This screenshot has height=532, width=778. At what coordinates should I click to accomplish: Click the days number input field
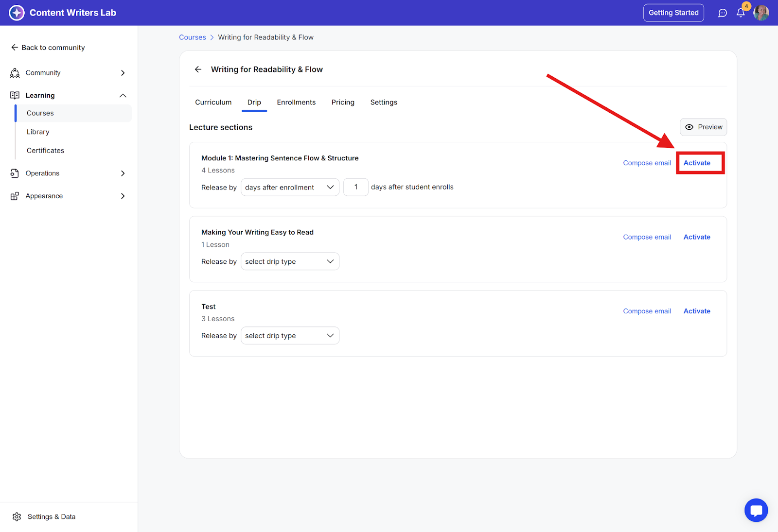[x=355, y=187]
